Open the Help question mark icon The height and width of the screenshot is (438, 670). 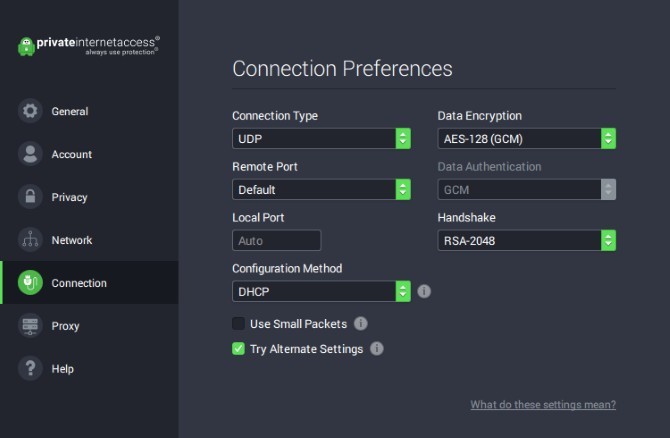click(30, 368)
